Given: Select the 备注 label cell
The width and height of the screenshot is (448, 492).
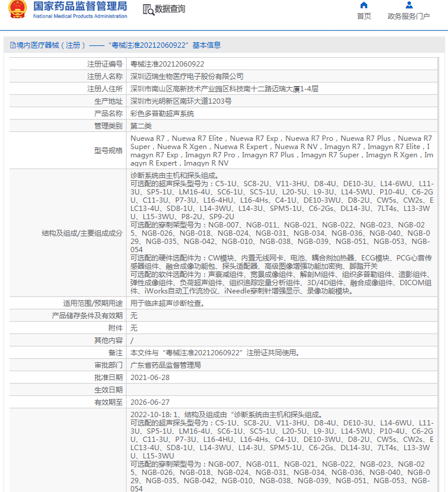Looking at the screenshot, I should pos(67,353).
